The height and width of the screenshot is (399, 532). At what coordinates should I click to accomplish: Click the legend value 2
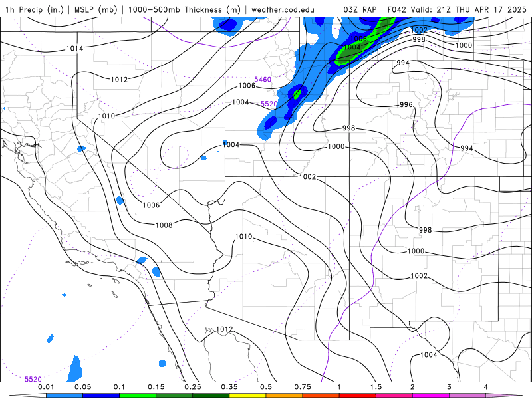coord(412,387)
